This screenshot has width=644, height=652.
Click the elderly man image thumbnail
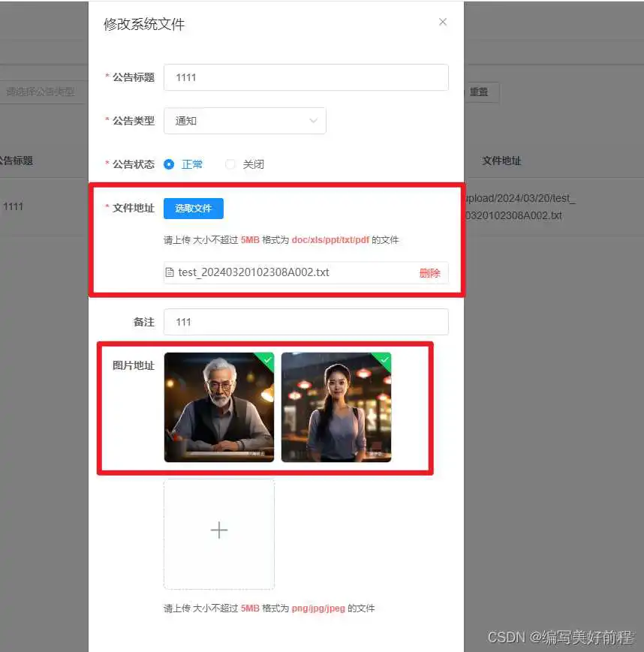(x=218, y=410)
